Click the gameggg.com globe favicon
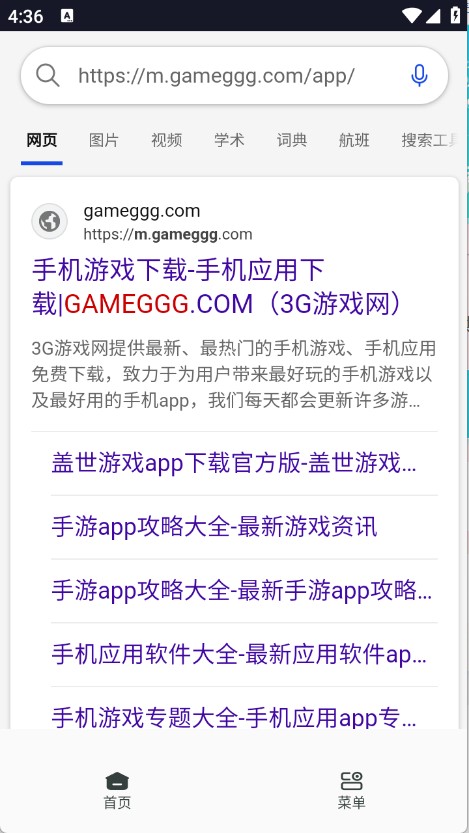The width and height of the screenshot is (469, 833). (x=49, y=221)
